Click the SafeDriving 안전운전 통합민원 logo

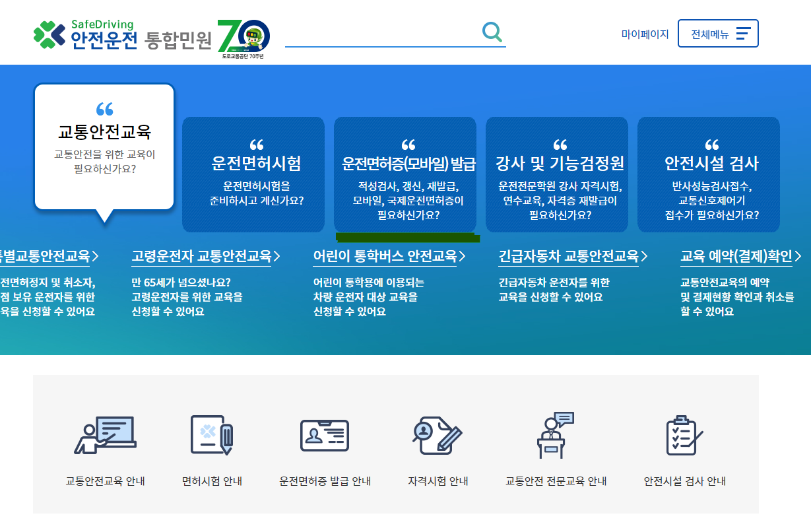[123, 36]
